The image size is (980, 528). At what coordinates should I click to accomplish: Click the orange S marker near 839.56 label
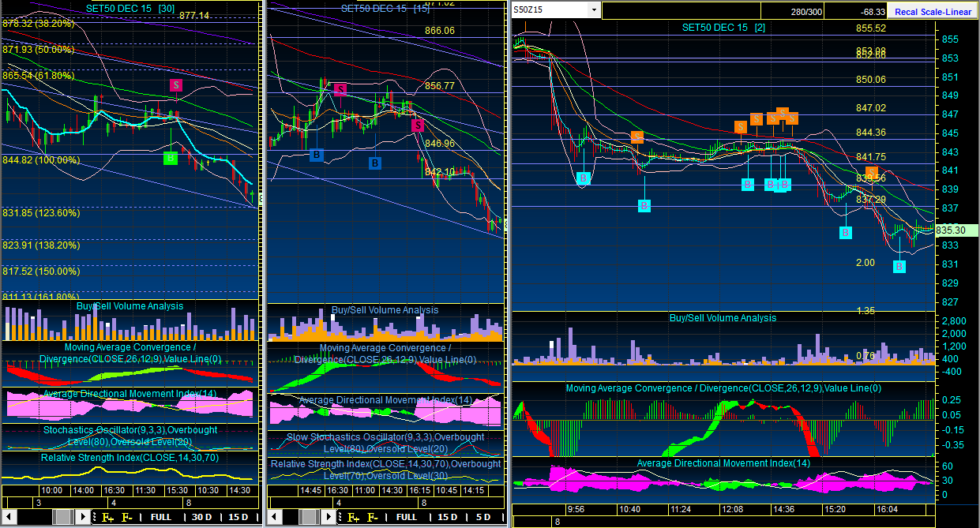(x=871, y=172)
